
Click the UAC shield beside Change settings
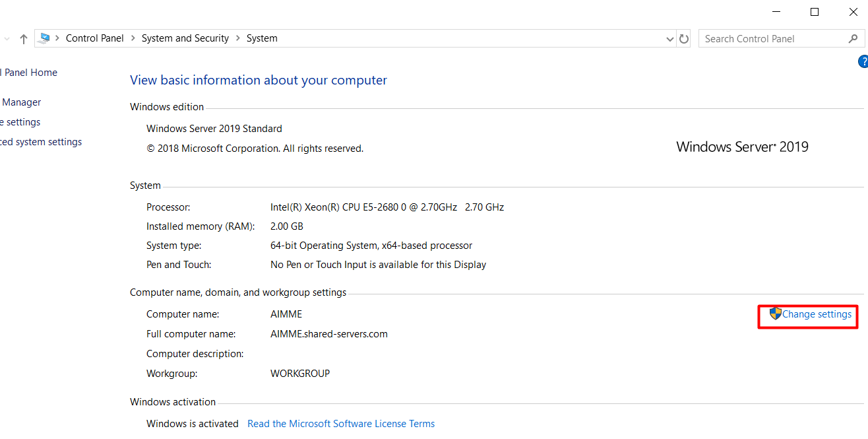776,314
